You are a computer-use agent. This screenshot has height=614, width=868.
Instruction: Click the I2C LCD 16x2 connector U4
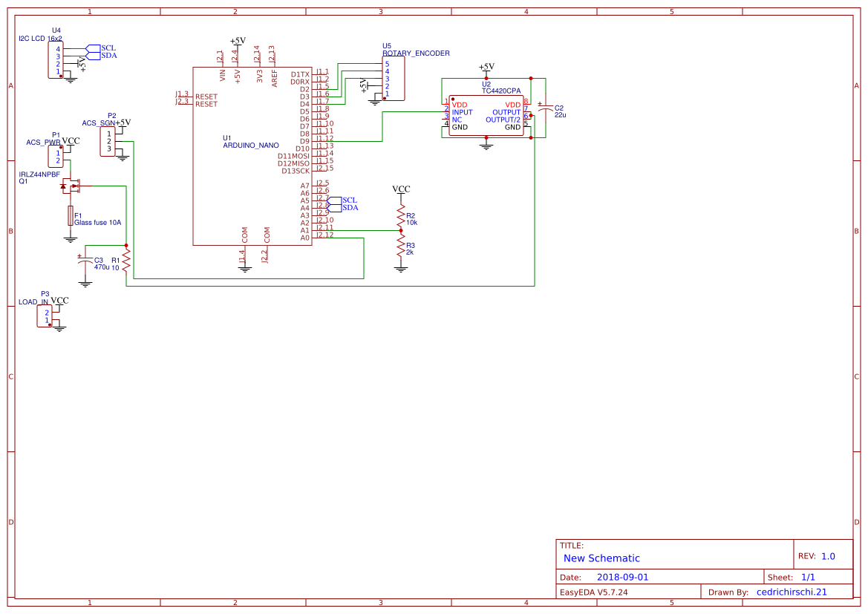coord(56,60)
